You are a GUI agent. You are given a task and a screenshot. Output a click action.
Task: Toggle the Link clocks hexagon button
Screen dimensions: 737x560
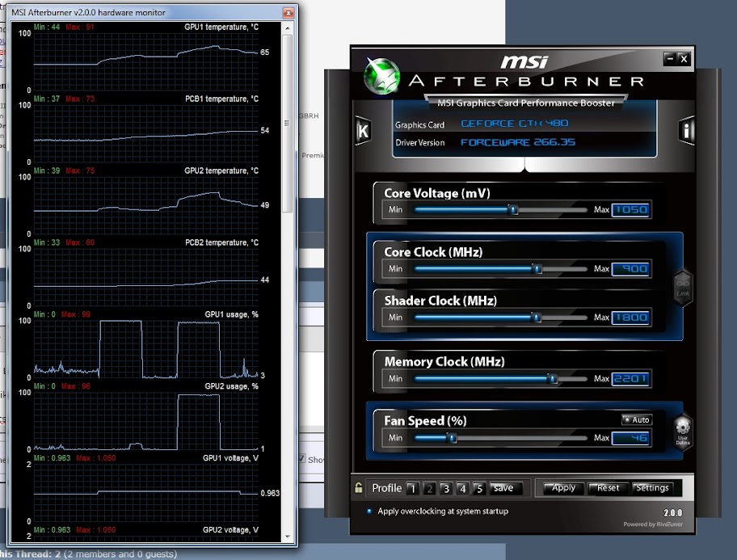coord(683,288)
